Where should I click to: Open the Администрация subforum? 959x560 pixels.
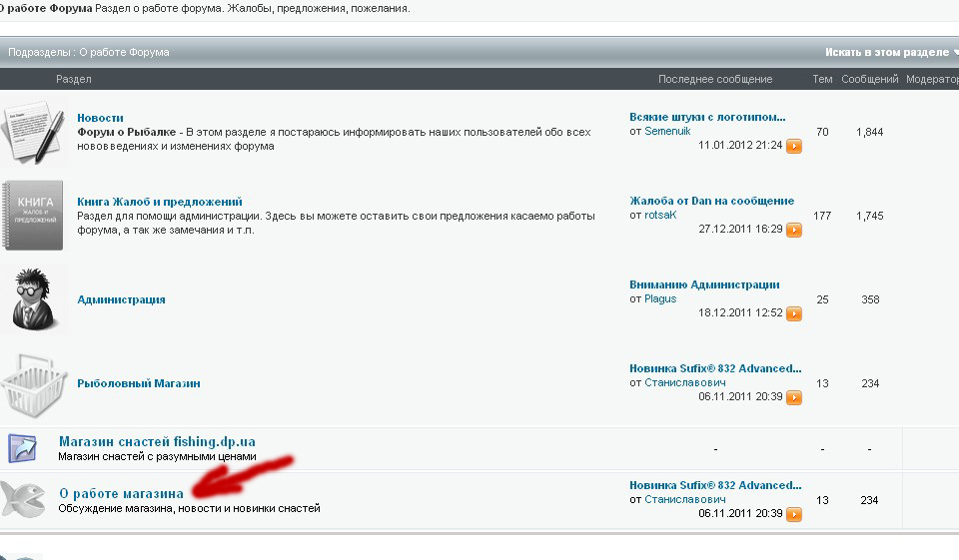point(121,299)
